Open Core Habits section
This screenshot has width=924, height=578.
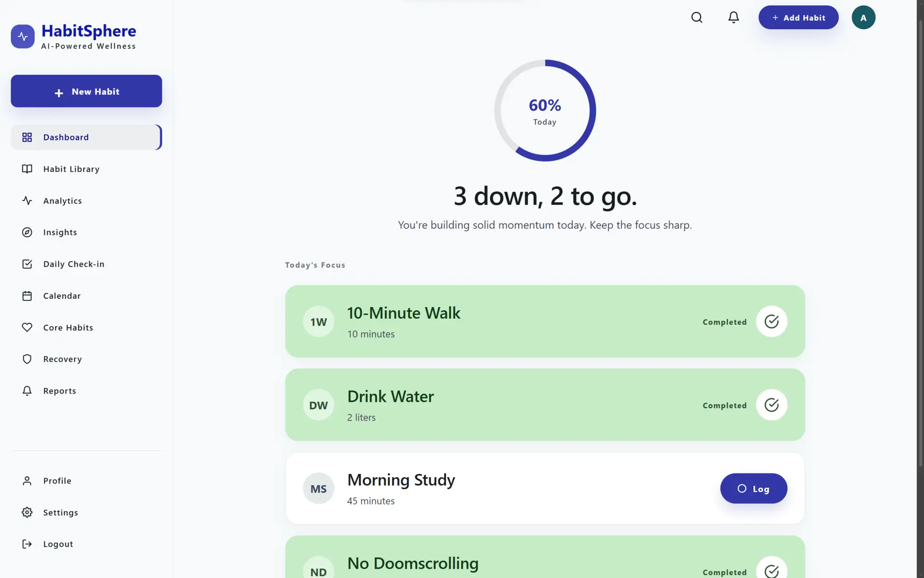click(86, 327)
